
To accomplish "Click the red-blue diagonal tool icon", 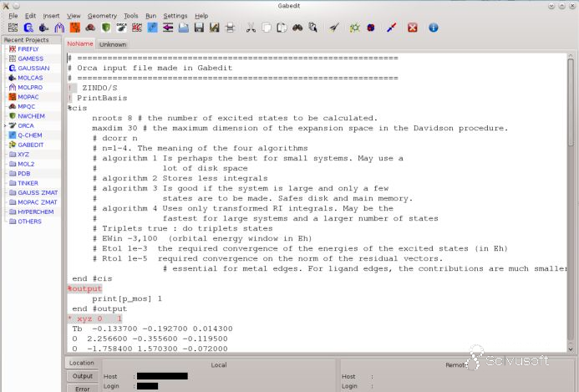I will (x=392, y=28).
